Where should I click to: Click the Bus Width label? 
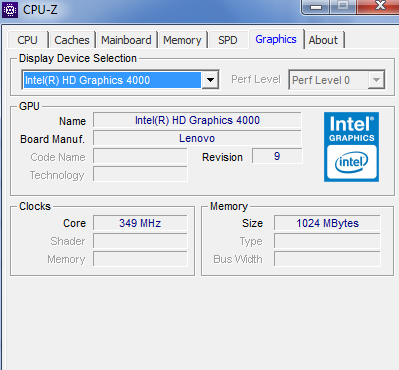click(238, 259)
